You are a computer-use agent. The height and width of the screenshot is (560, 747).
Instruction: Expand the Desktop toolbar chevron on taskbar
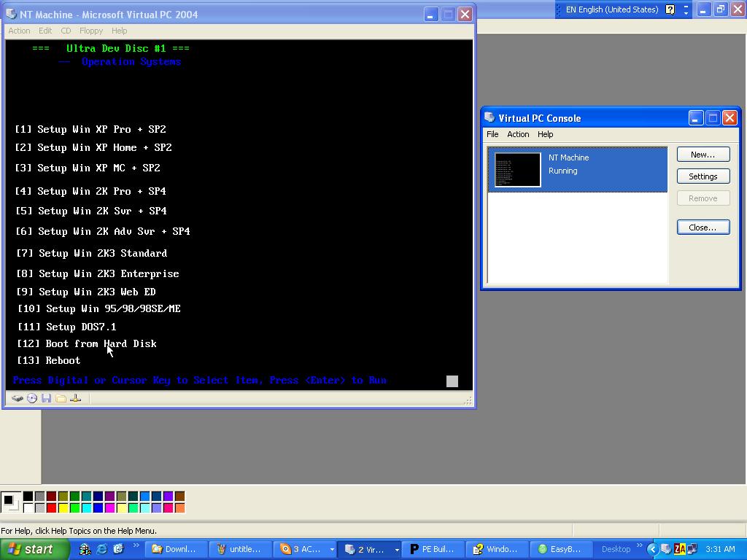pyautogui.click(x=639, y=545)
